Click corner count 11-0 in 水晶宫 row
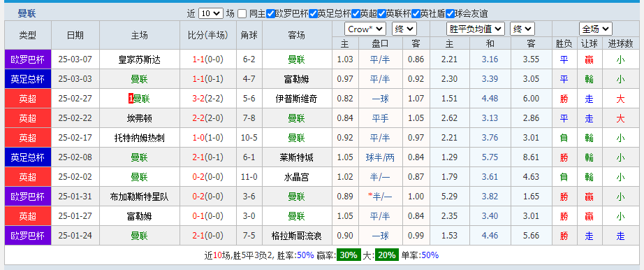Viewport: 644px width, 270px height. tap(249, 178)
